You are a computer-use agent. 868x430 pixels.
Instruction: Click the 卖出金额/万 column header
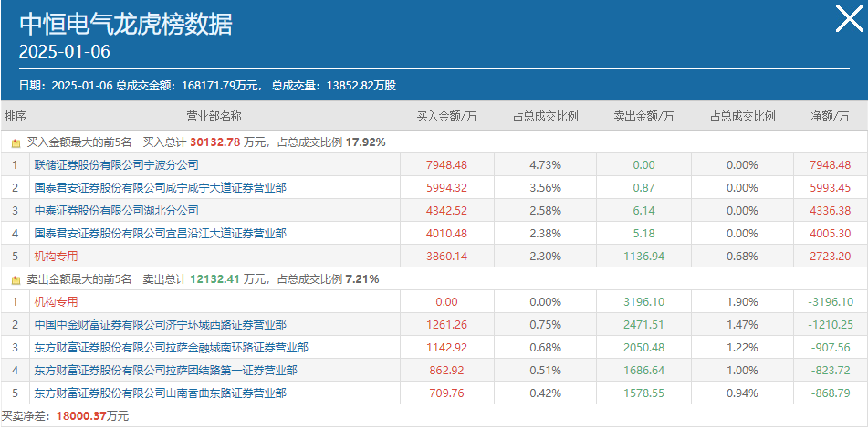643,116
